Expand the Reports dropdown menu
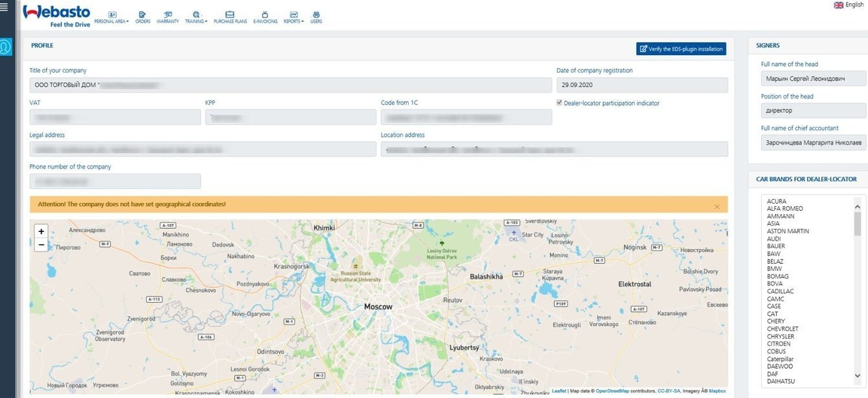The height and width of the screenshot is (398, 868). pyautogui.click(x=293, y=18)
